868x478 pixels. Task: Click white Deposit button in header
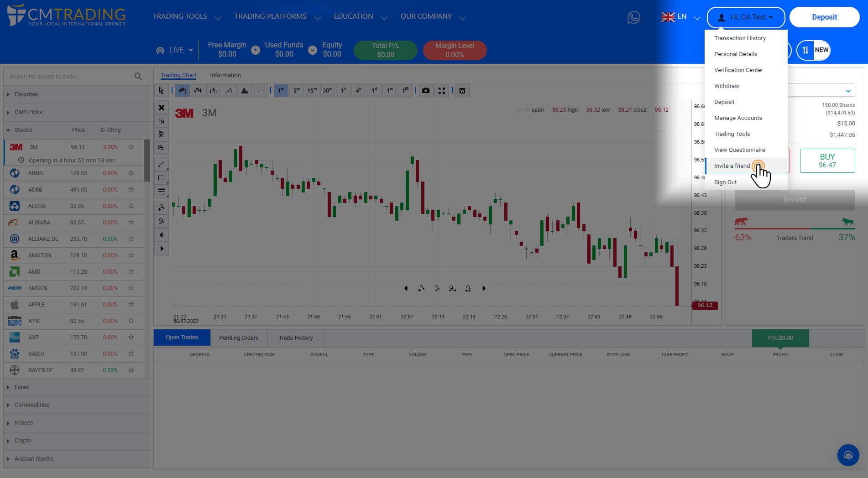click(x=824, y=17)
